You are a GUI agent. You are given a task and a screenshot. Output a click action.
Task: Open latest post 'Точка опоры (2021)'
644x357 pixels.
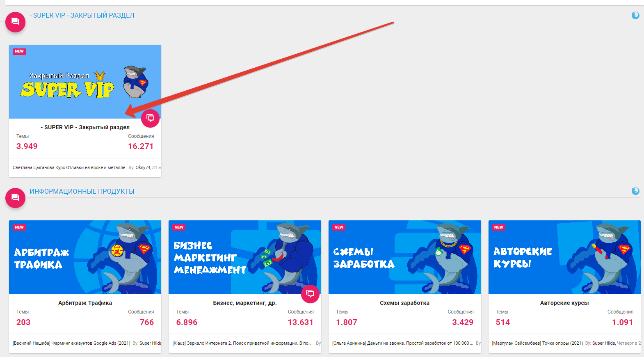(537, 343)
